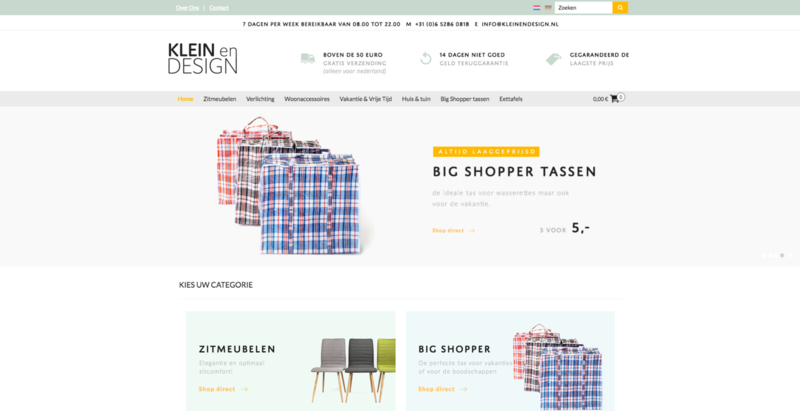Open the Over Ons link
Screen dimensions: 800x411
[x=187, y=8]
